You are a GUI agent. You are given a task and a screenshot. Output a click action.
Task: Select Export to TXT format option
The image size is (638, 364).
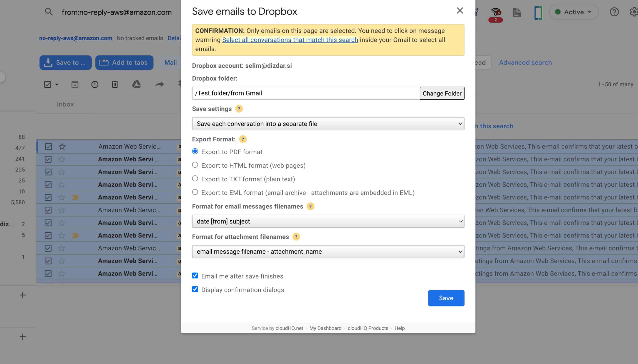[x=195, y=179]
